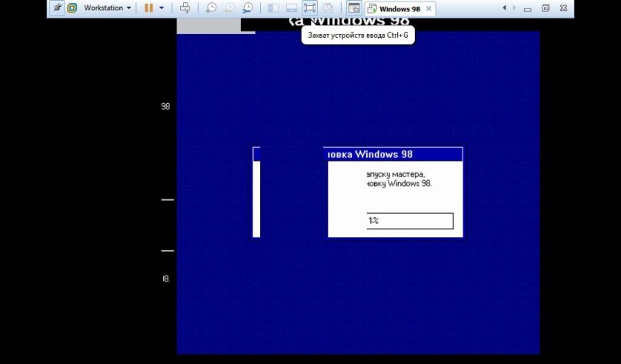Open the snapshot manager
Screen dimensions: 621x364
248,8
